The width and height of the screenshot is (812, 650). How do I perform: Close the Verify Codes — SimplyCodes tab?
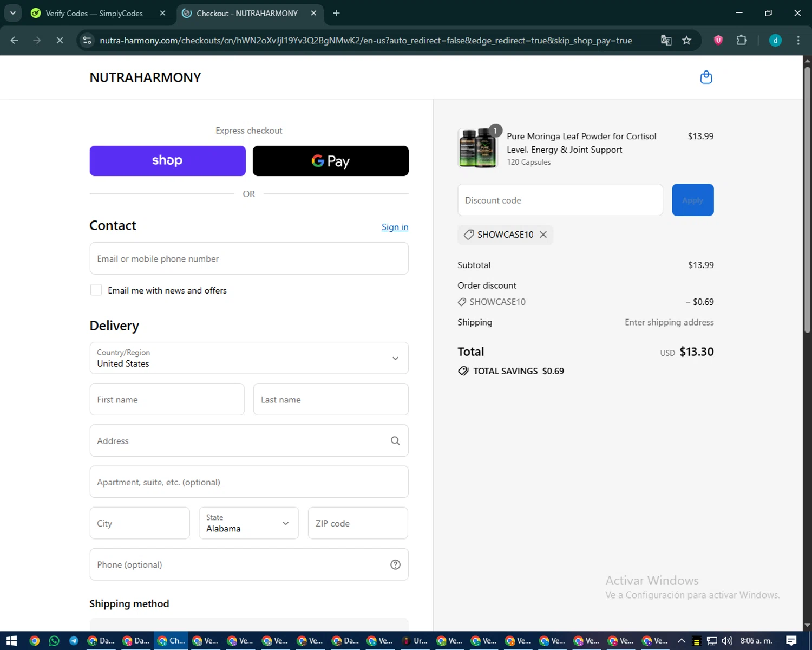(162, 13)
